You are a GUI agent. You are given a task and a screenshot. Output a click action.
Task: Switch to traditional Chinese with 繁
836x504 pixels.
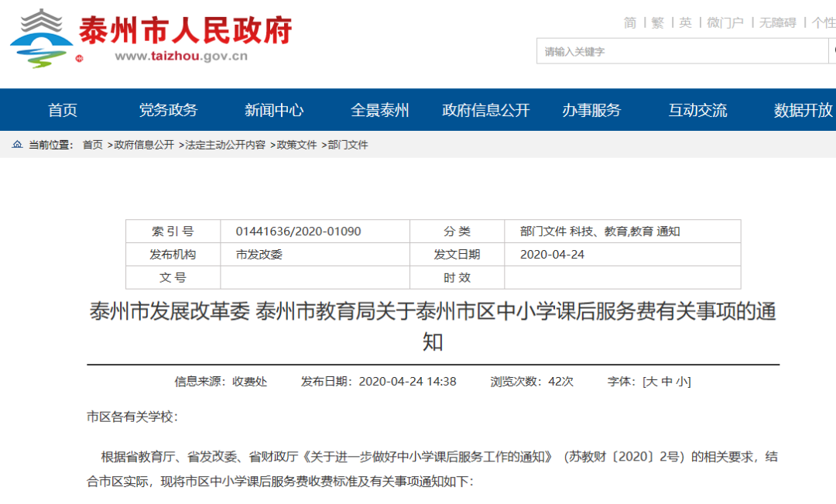(658, 23)
